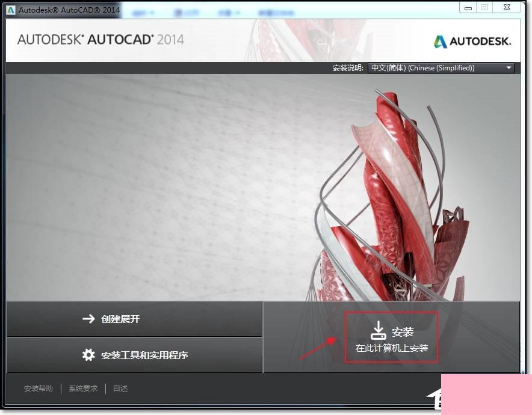
Task: Open the 系统要求 link
Action: tap(83, 388)
